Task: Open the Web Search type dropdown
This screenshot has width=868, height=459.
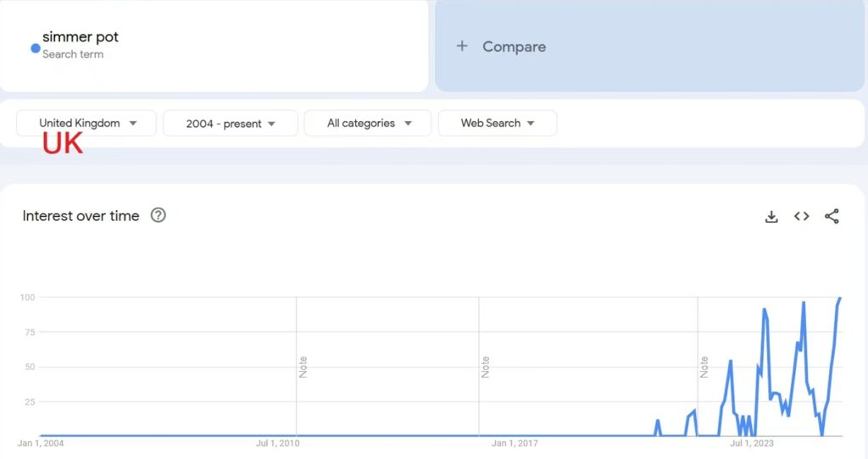Action: coord(498,123)
